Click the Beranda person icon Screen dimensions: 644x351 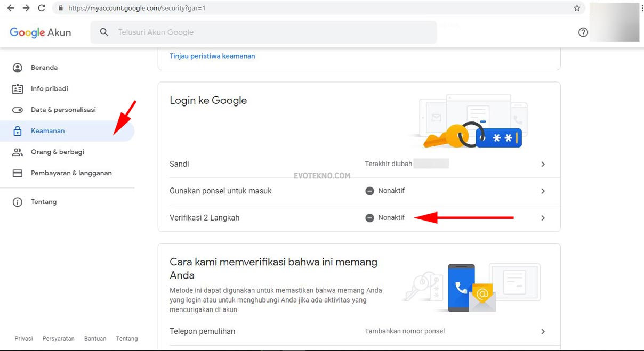(18, 68)
